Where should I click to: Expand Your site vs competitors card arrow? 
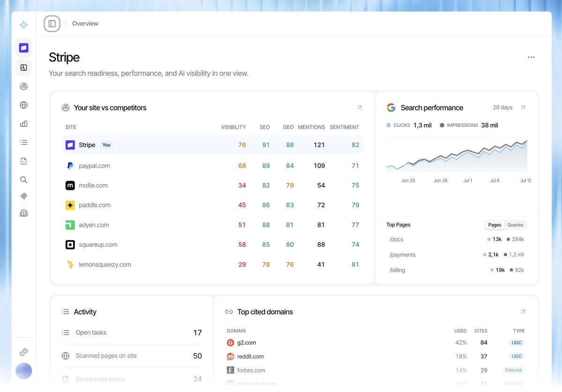pos(359,108)
